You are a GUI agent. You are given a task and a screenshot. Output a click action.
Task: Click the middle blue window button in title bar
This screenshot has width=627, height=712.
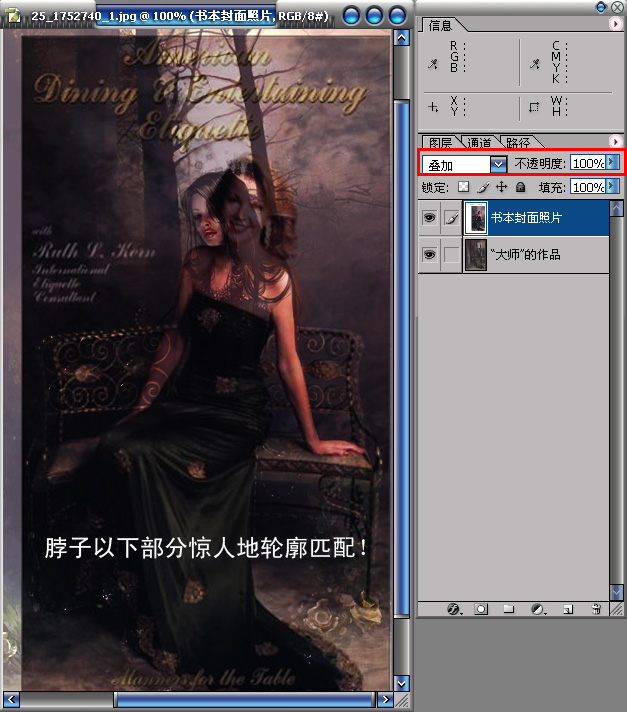point(374,15)
